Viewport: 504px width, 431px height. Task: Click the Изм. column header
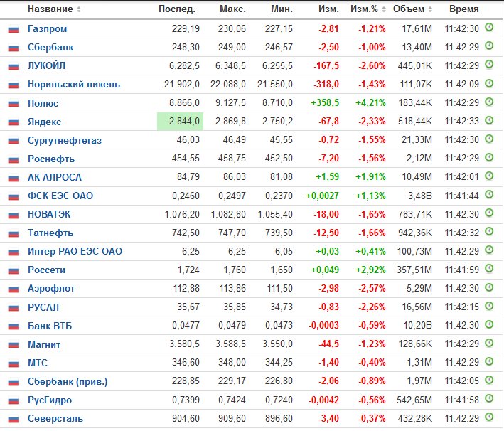click(329, 9)
